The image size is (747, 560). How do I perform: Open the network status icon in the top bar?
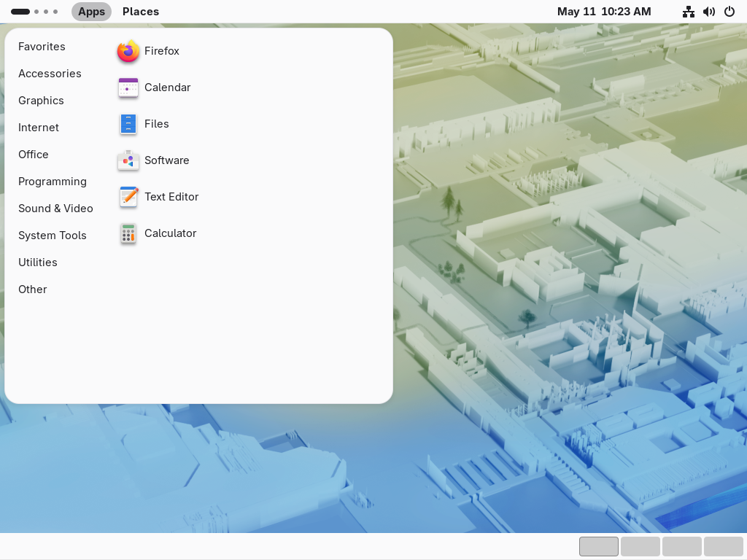689,12
